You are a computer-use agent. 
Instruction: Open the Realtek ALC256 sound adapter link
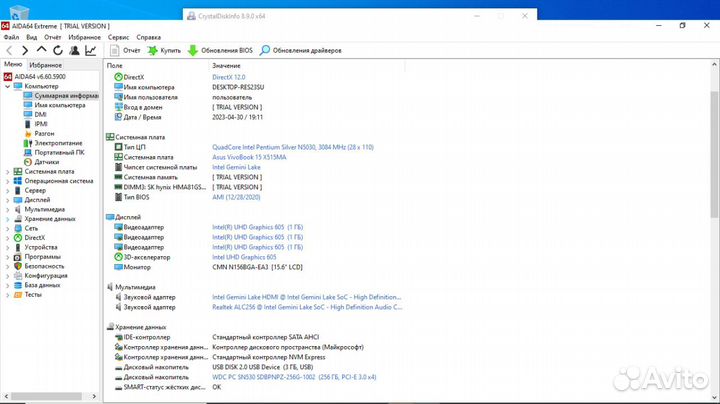click(x=307, y=307)
